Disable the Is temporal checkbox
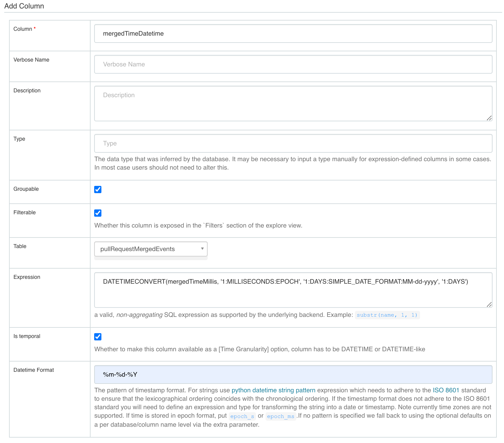The height and width of the screenshot is (443, 504). (x=98, y=337)
